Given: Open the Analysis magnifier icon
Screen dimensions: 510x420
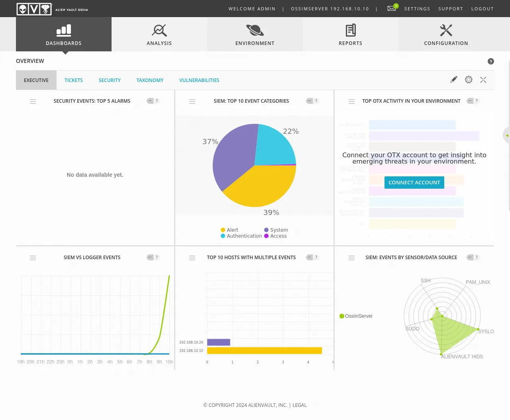Looking at the screenshot, I should 159,30.
